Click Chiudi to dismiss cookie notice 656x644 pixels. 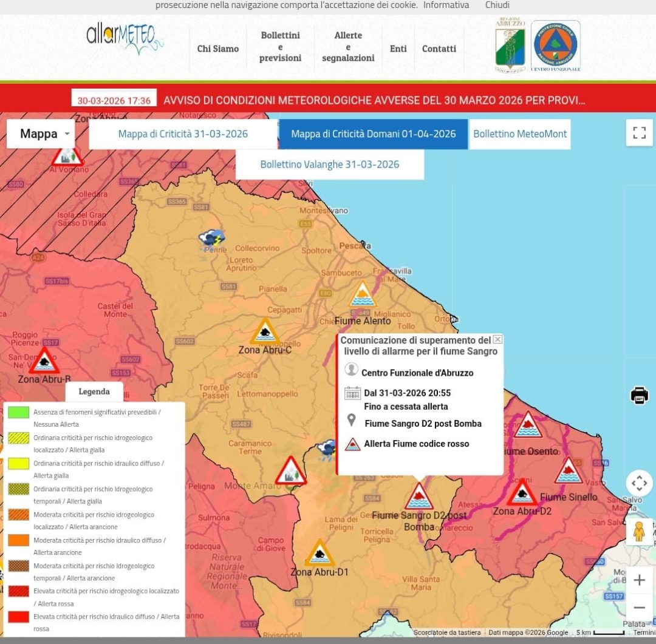tap(497, 5)
